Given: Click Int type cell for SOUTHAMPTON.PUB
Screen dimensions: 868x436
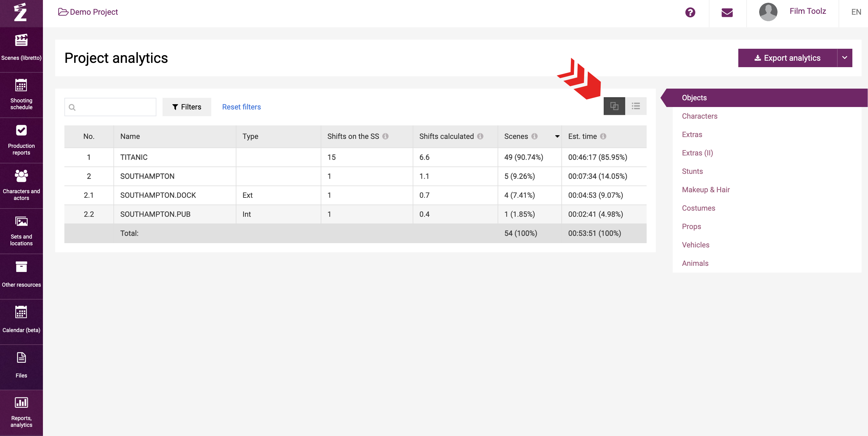Looking at the screenshot, I should tap(247, 214).
